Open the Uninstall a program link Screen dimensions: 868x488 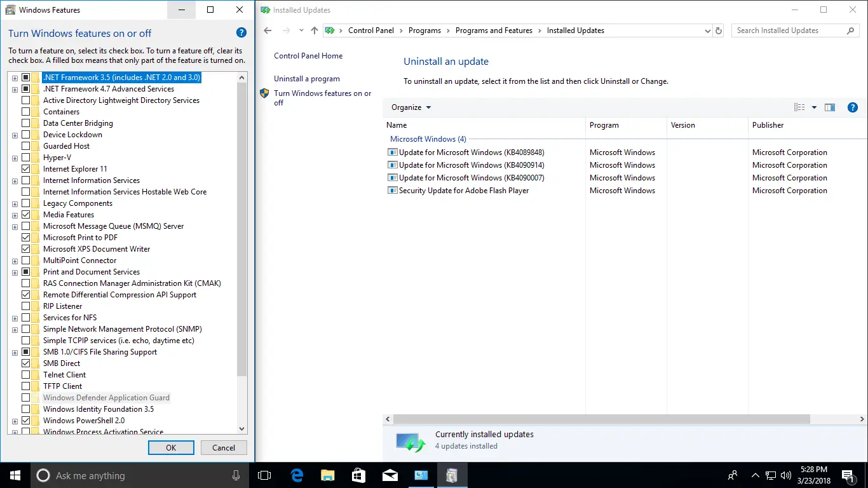point(307,78)
